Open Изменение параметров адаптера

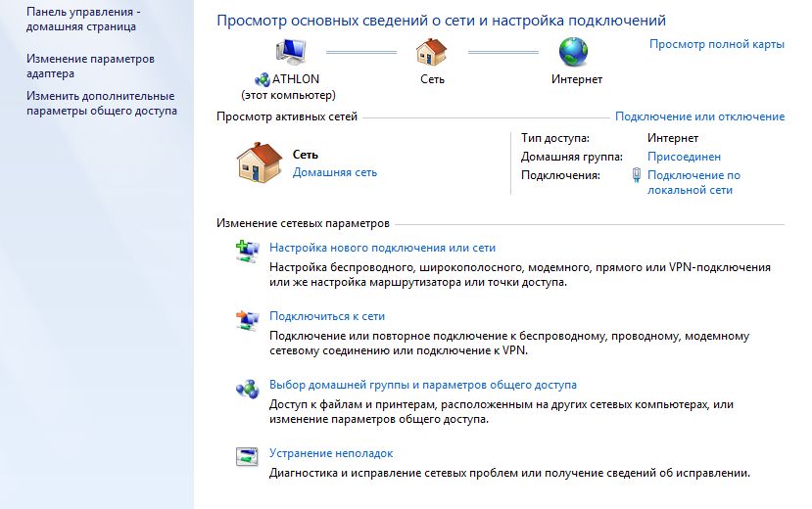tap(90, 67)
